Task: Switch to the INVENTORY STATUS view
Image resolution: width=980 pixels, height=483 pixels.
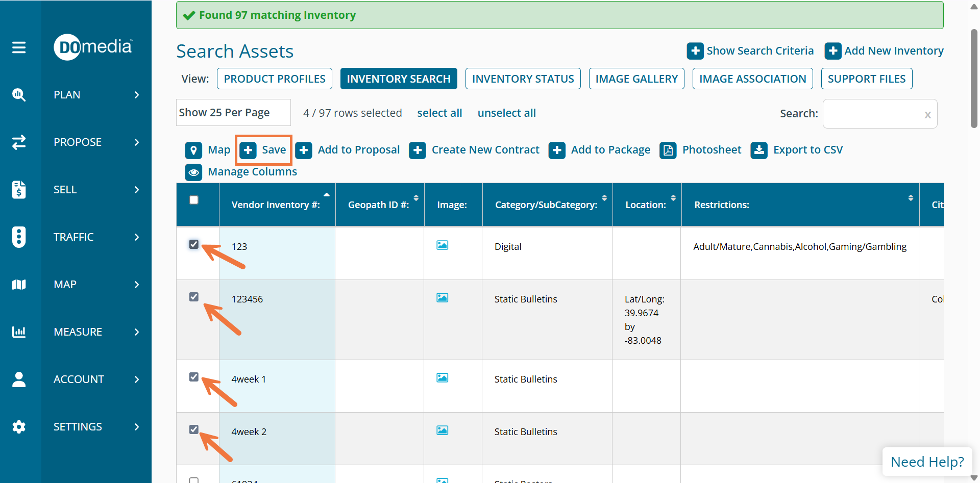Action: tap(523, 79)
